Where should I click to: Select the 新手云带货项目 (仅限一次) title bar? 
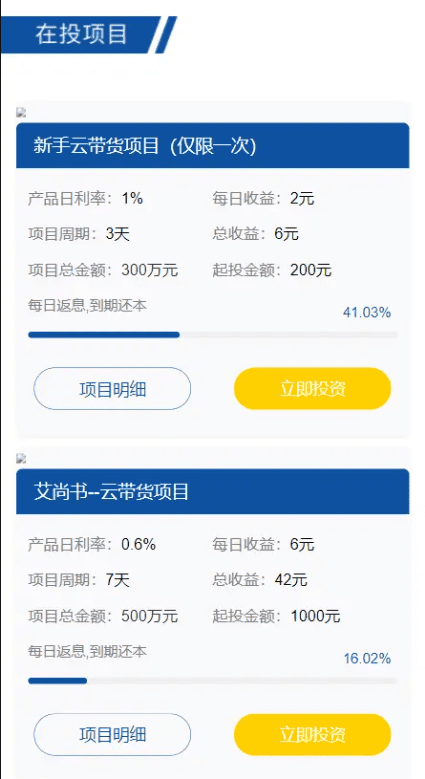pos(213,146)
